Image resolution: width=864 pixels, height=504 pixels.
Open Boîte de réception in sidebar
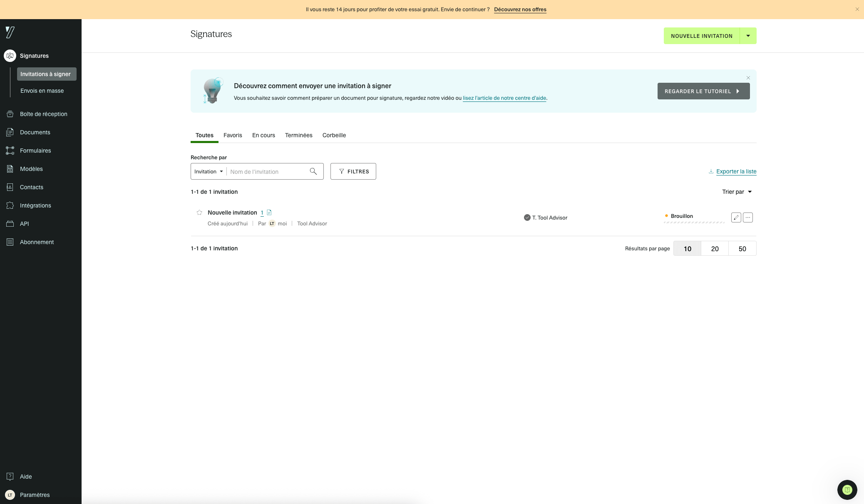pos(43,114)
